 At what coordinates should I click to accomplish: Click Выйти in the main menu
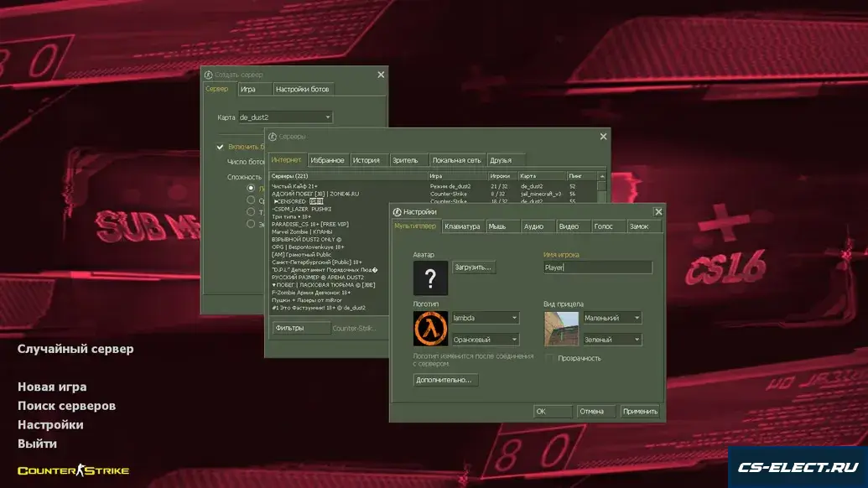pos(37,444)
